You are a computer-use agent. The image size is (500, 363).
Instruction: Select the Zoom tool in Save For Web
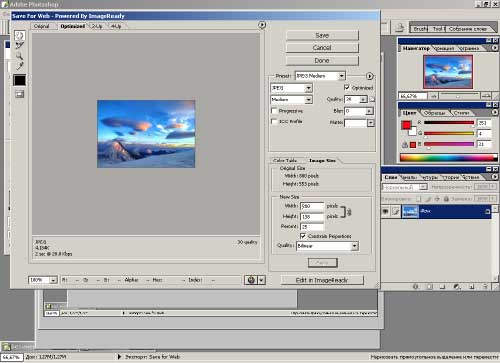pos(20,56)
